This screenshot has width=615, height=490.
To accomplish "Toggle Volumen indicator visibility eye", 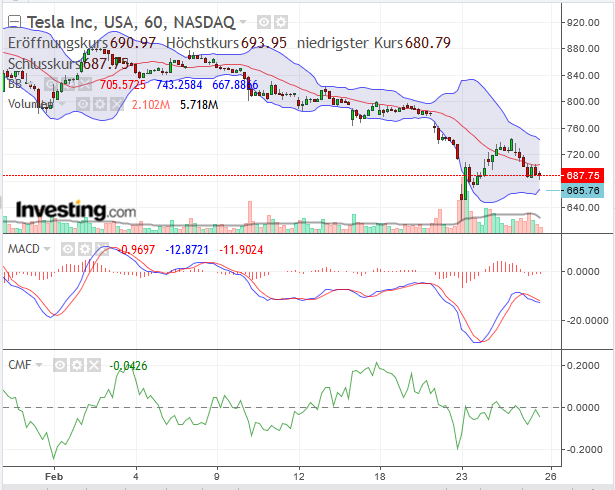I will tap(82, 104).
